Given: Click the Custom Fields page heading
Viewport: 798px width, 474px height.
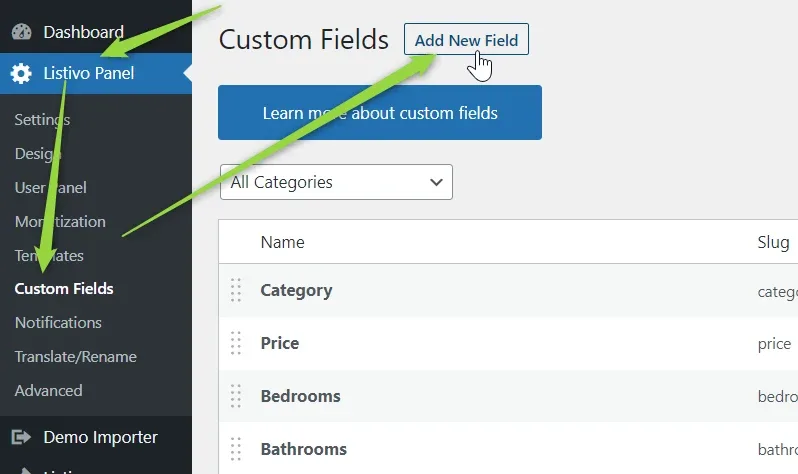Looking at the screenshot, I should (x=304, y=39).
